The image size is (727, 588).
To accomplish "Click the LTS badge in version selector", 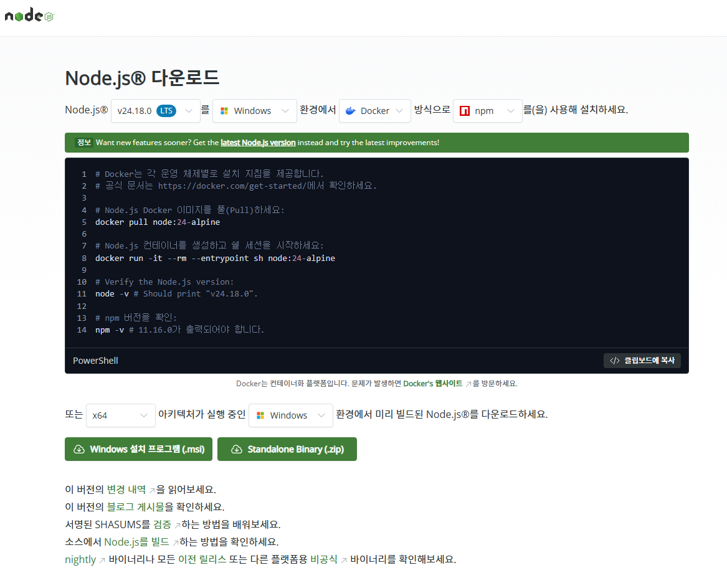I will point(166,111).
